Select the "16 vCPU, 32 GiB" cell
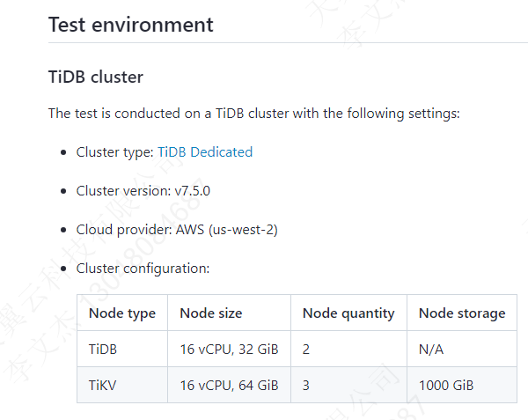The height and width of the screenshot is (420, 528). click(229, 350)
